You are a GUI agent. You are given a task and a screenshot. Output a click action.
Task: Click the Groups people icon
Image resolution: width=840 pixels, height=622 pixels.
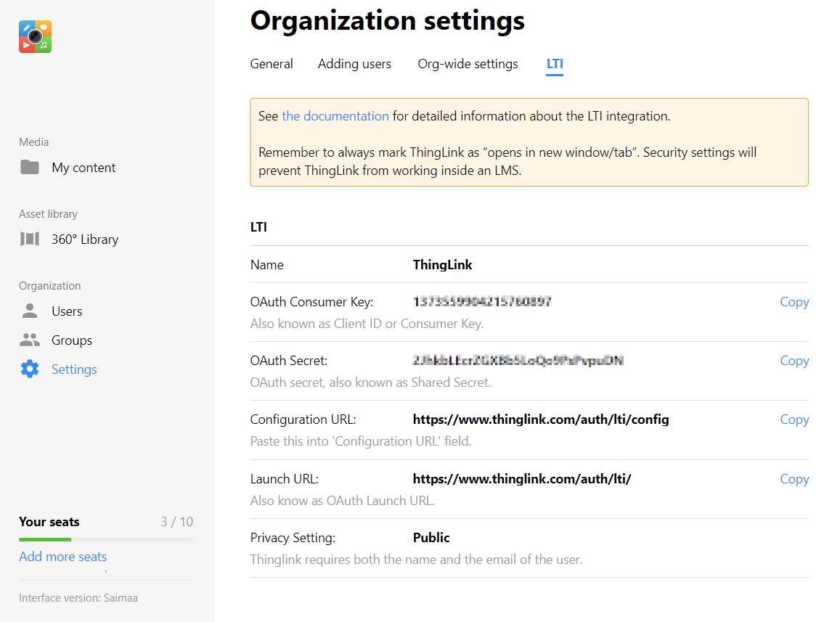(x=30, y=340)
